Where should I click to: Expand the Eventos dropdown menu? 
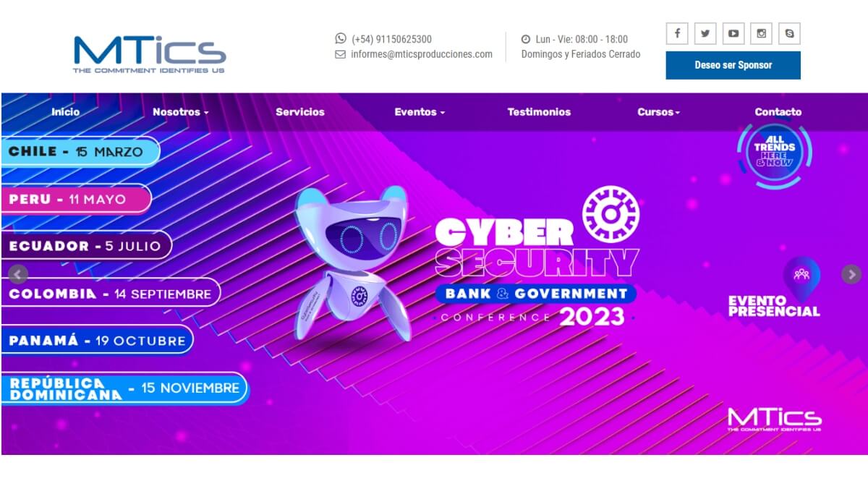click(420, 112)
